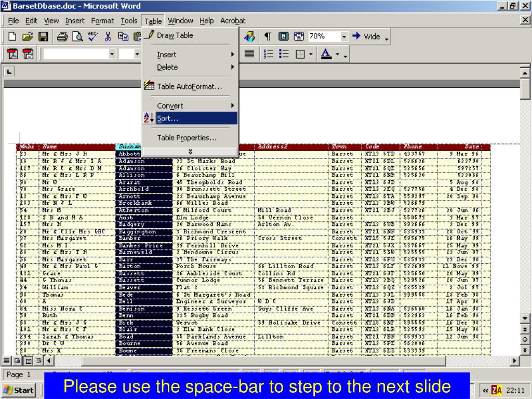Click inside the Style name box
The height and width of the screenshot is (399, 532).
tap(76, 54)
